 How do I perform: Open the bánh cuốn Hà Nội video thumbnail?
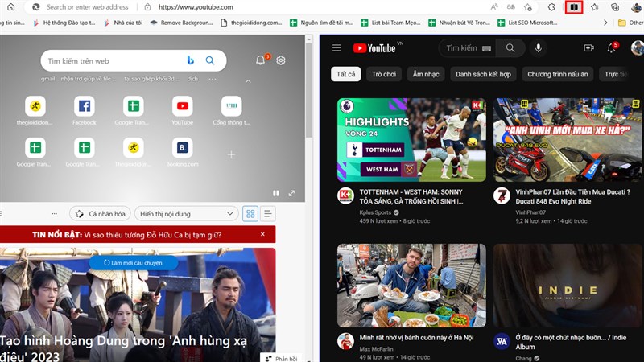(411, 286)
